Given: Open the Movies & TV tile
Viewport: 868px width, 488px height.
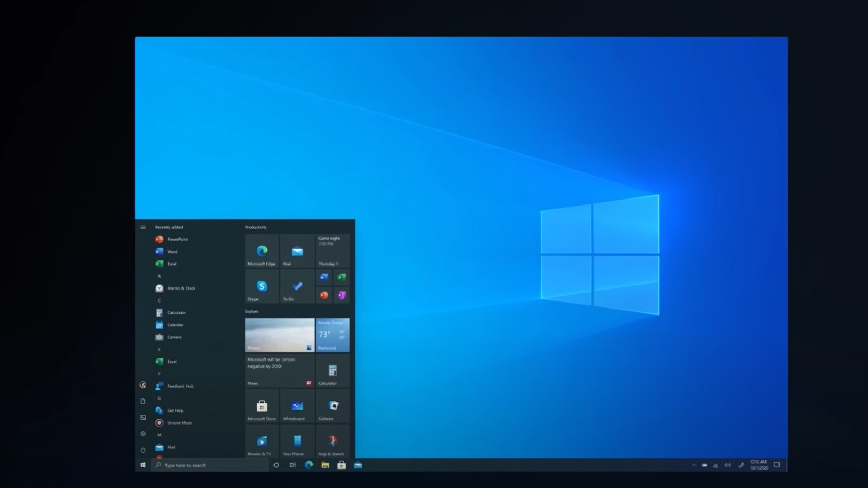Looking at the screenshot, I should click(262, 441).
